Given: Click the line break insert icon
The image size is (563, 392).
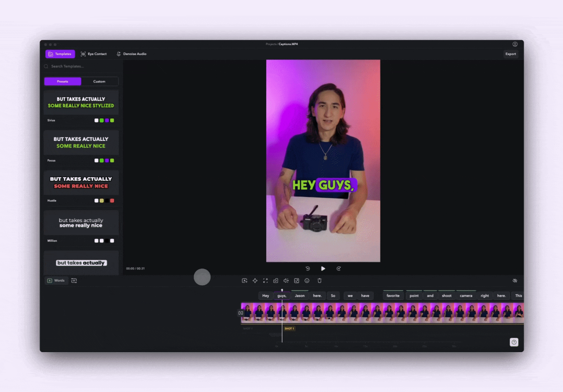Looking at the screenshot, I should point(276,281).
